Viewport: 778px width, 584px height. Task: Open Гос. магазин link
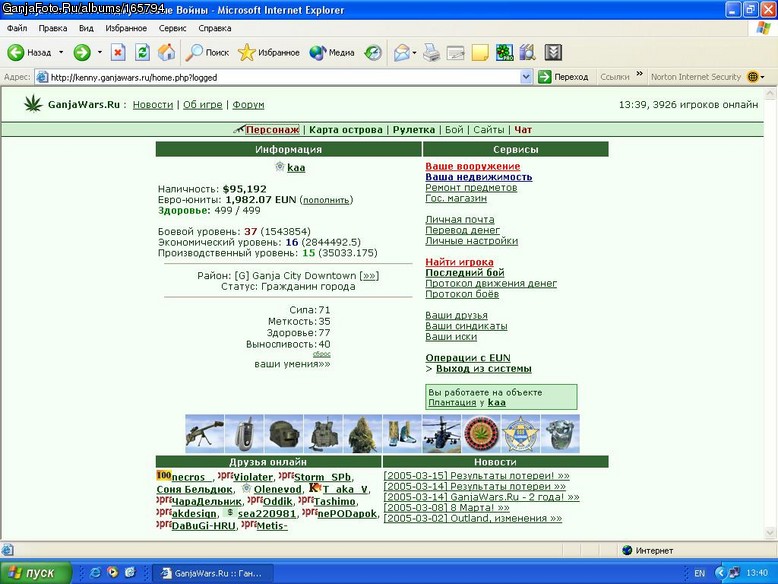click(456, 198)
